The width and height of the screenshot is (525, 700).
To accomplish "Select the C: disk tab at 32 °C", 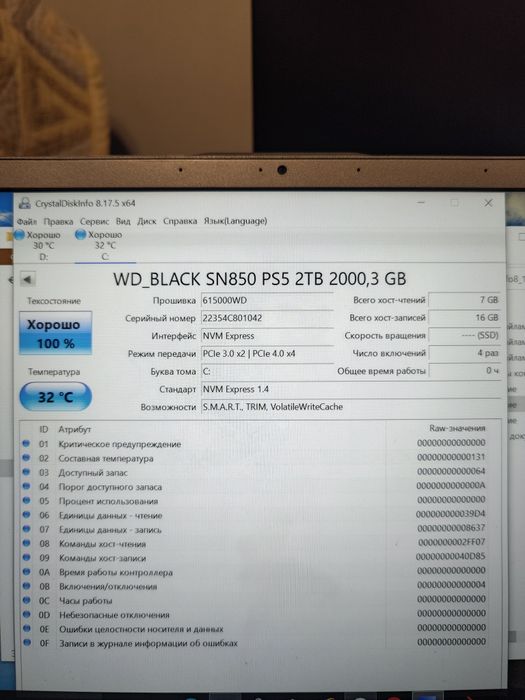I will [x=105, y=246].
